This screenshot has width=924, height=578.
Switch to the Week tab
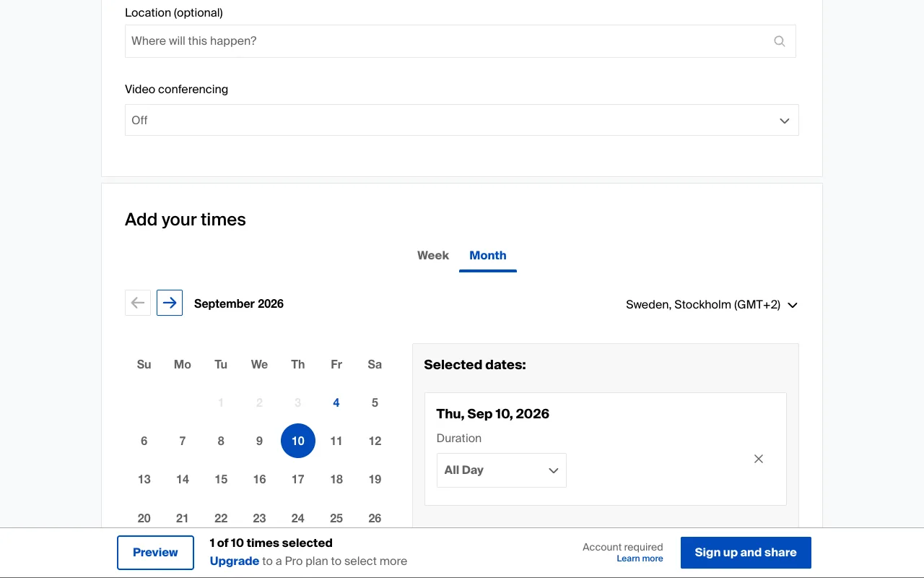click(x=433, y=255)
